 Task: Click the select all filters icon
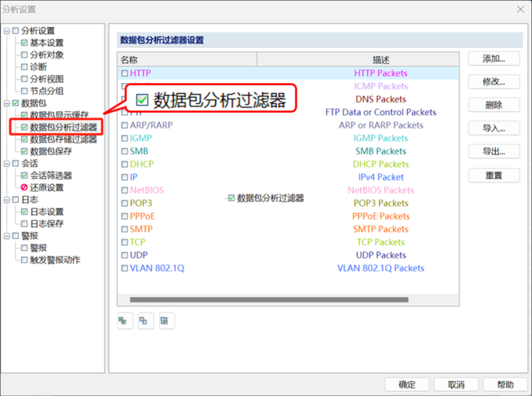coord(125,321)
